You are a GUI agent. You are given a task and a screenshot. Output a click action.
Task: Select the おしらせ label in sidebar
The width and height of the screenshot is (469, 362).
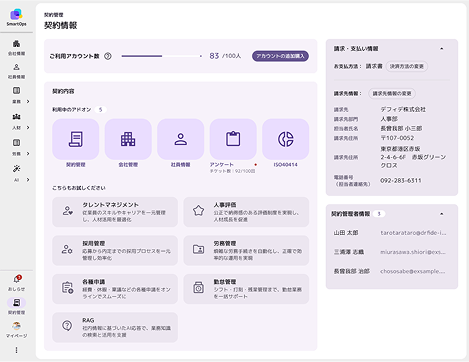pos(16,289)
